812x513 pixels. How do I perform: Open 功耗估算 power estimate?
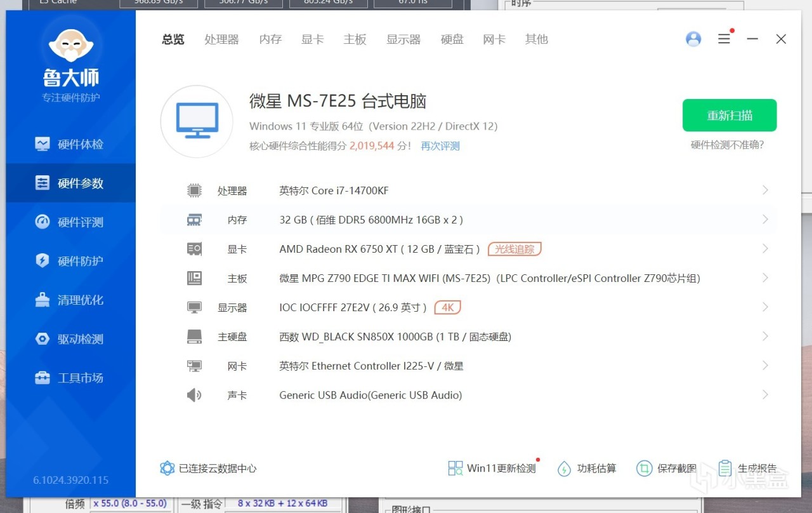tap(587, 469)
